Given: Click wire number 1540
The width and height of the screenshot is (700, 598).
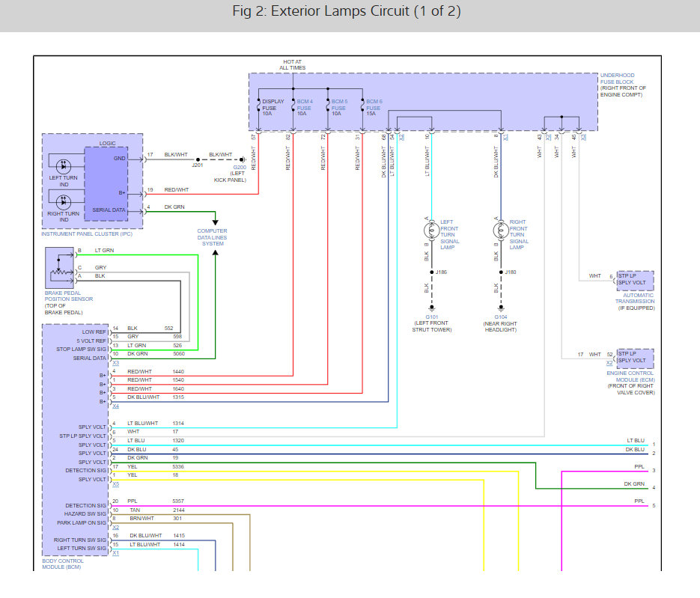Looking at the screenshot, I should (x=178, y=380).
